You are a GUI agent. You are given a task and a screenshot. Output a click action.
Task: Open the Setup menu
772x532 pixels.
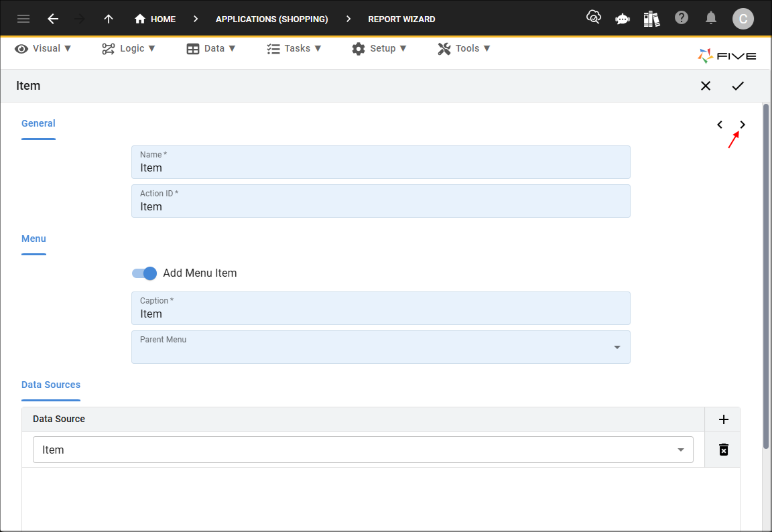click(x=379, y=48)
